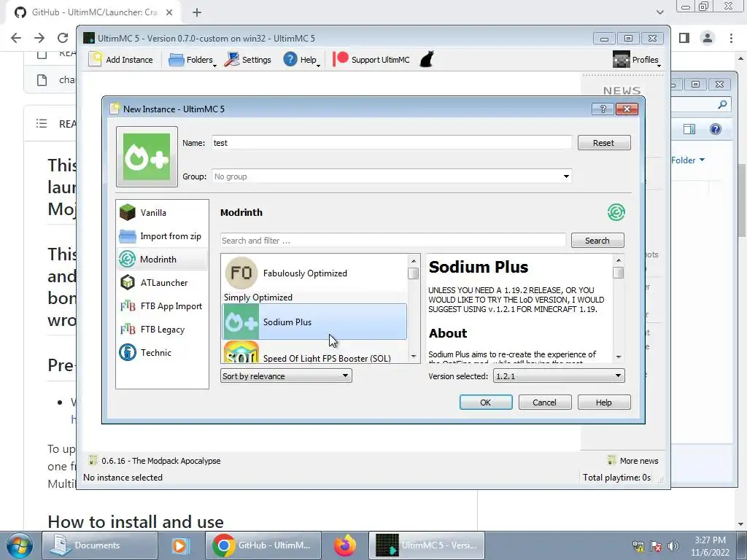
Task: Open the Folders toolbar menu
Action: tap(193, 60)
